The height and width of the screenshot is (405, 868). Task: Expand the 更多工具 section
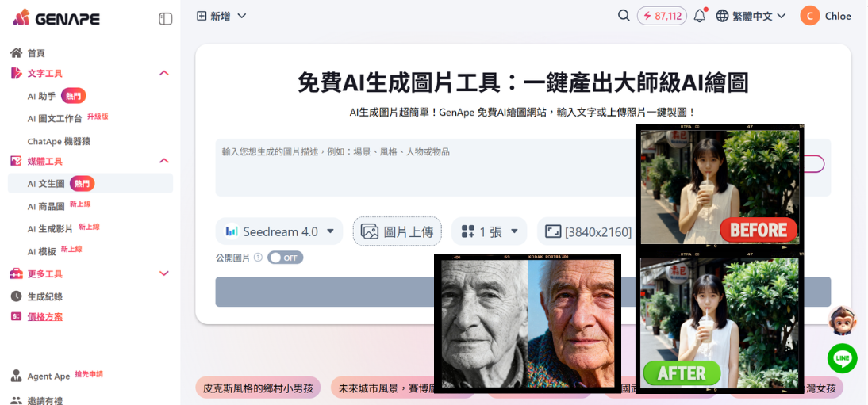click(164, 273)
